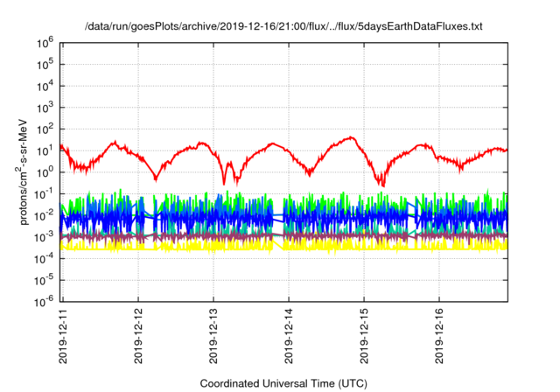Click the 10^1 y-axis tick label
Viewport: 560px width, 392px height.
(45, 151)
